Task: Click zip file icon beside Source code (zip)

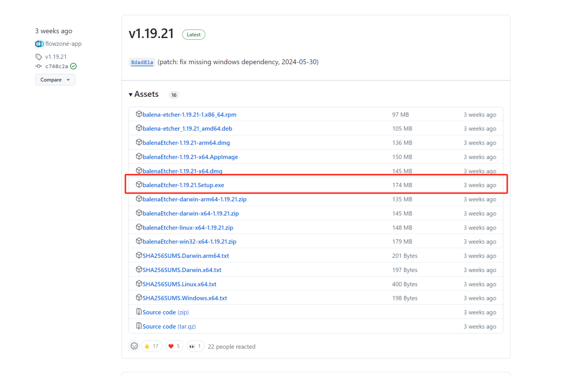Action: [x=139, y=312]
